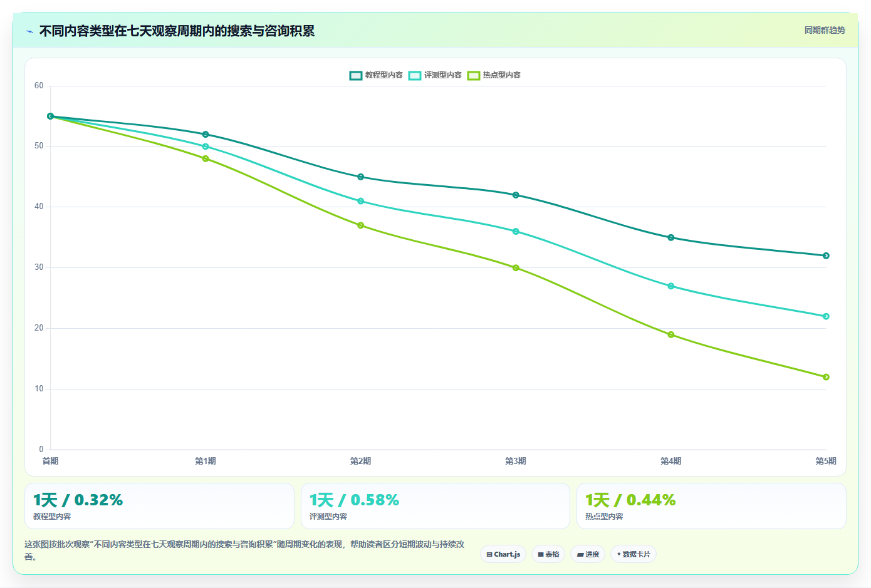Click the 同期群趋势 label in header
Viewport: 871px width, 588px height.
pyautogui.click(x=825, y=30)
